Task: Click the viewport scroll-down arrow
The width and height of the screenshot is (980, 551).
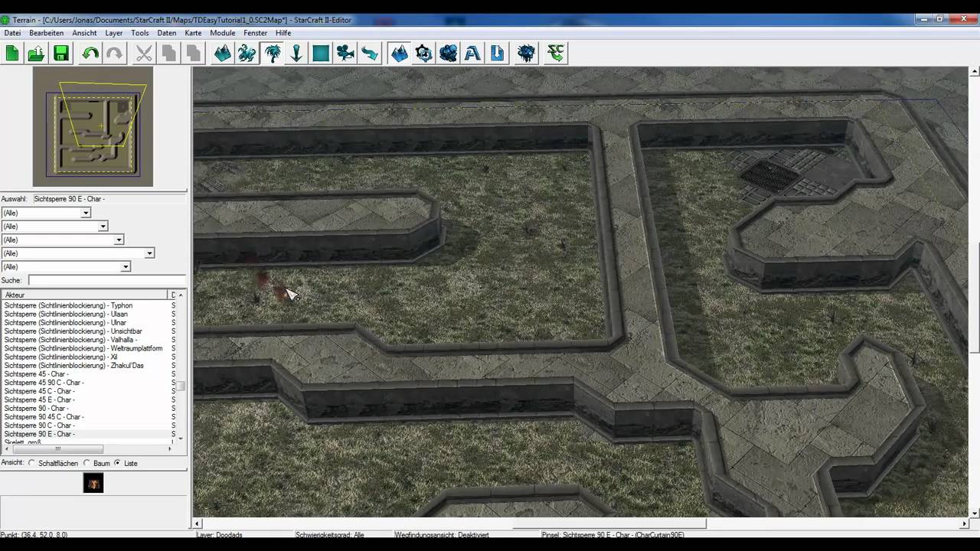Action: pos(974,513)
